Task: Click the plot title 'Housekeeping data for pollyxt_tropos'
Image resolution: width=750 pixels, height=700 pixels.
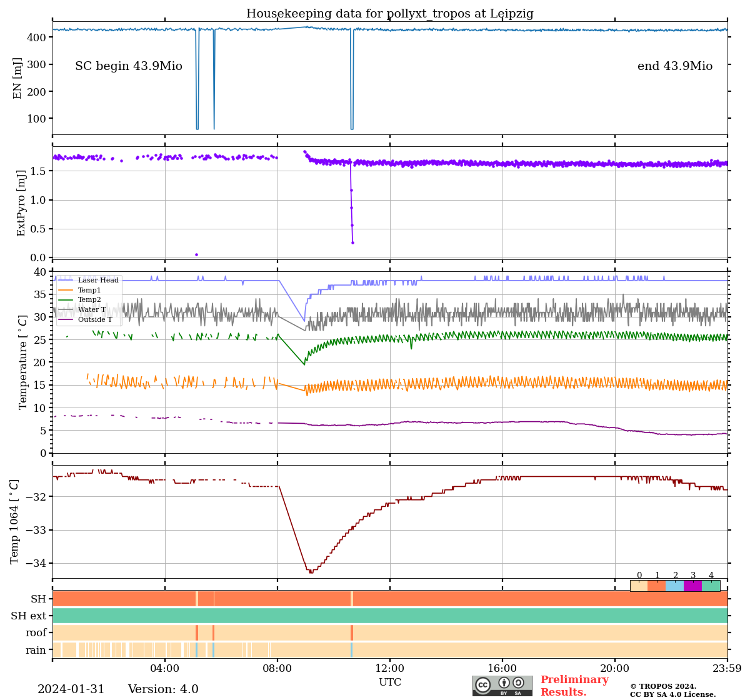Action: [x=389, y=14]
